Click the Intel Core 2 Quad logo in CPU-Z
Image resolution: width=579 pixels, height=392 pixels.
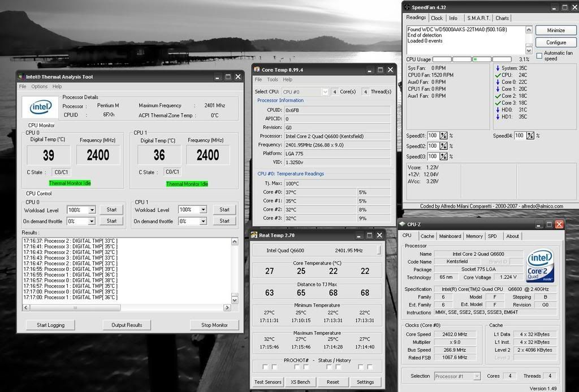[540, 266]
